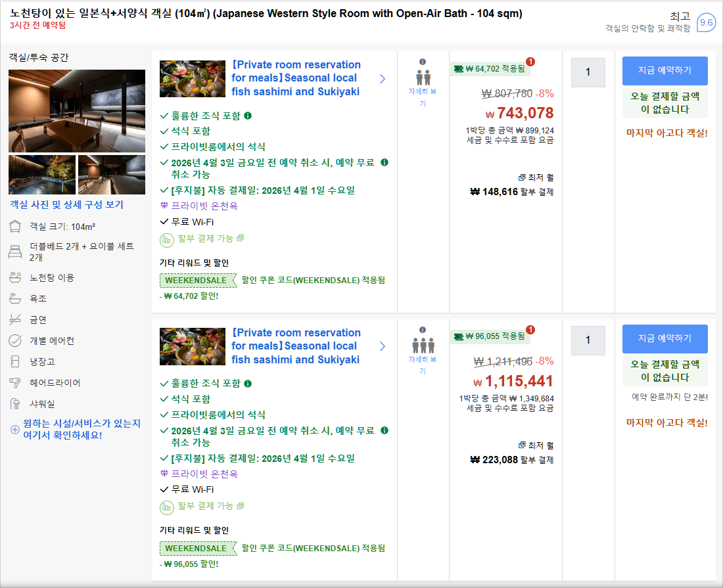
Task: Click 예약 완료까지 단 2분! text
Action: [670, 397]
